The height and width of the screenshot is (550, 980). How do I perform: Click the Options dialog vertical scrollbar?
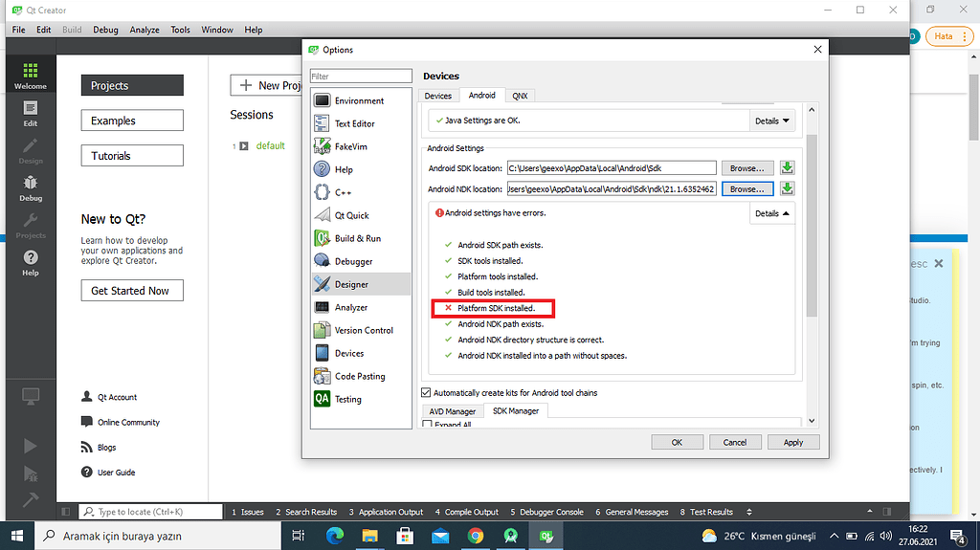coord(812,225)
